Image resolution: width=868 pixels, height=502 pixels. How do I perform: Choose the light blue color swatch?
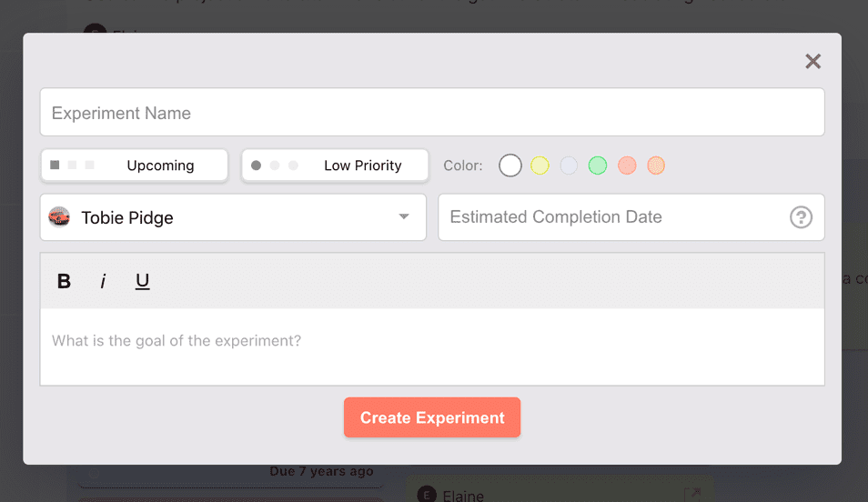[x=569, y=166]
